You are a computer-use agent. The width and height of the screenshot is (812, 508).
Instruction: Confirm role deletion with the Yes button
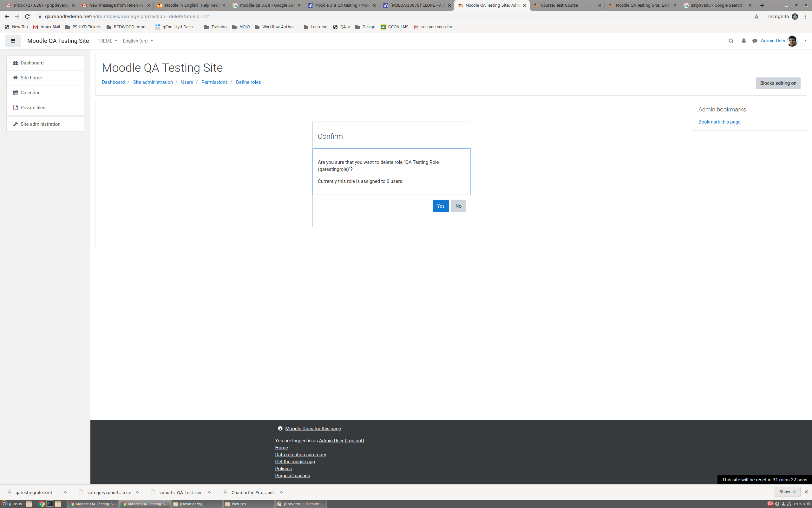441,206
